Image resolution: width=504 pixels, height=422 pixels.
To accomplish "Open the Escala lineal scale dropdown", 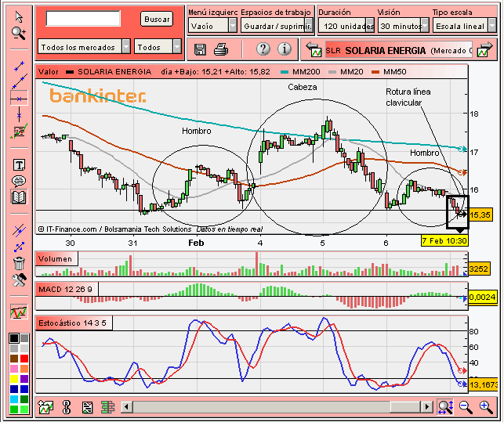I will coord(465,26).
